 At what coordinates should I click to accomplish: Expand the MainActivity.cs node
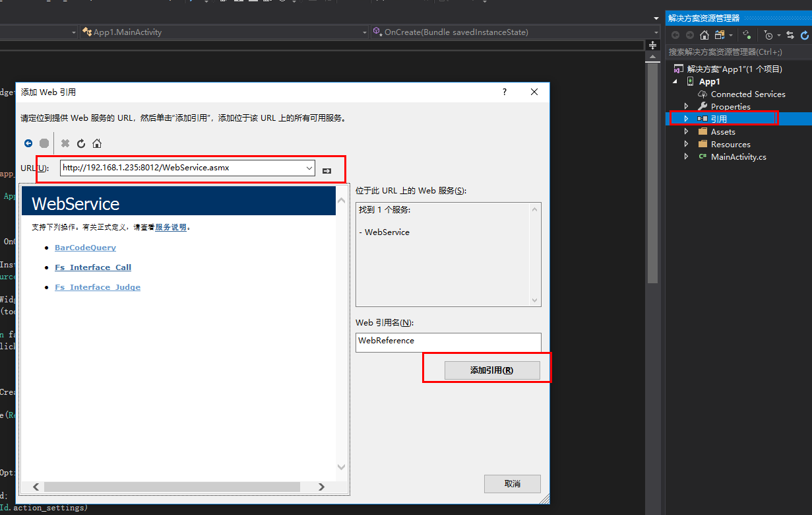point(686,157)
